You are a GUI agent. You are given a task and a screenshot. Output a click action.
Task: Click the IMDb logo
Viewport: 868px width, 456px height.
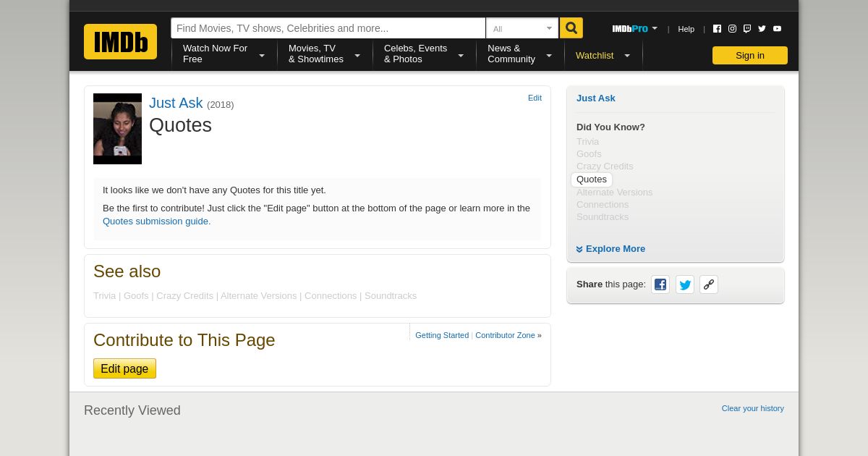point(120,42)
